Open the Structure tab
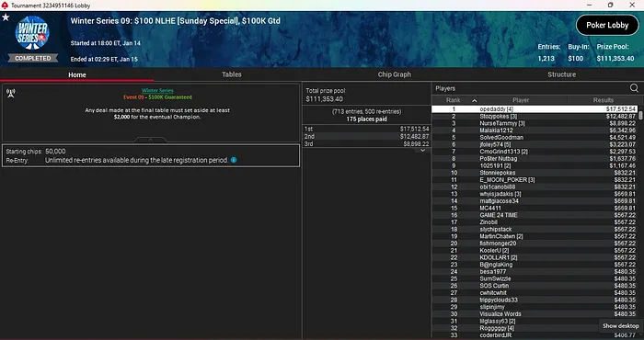 point(561,74)
